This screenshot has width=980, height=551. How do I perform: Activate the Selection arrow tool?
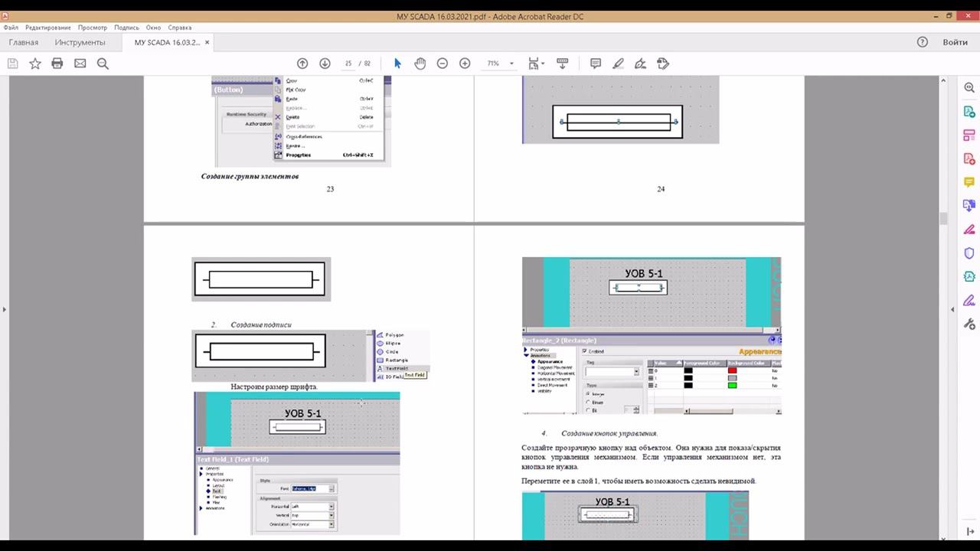coord(397,64)
